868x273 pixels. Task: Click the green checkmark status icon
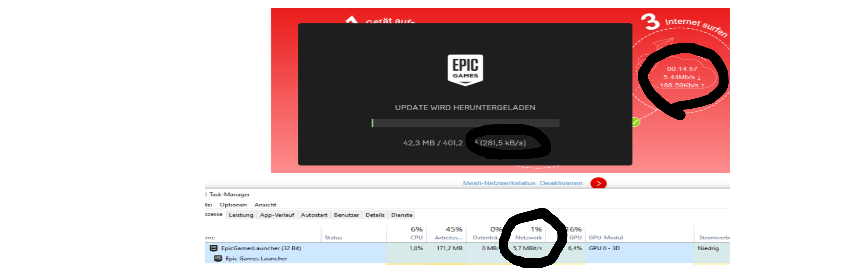click(x=635, y=122)
